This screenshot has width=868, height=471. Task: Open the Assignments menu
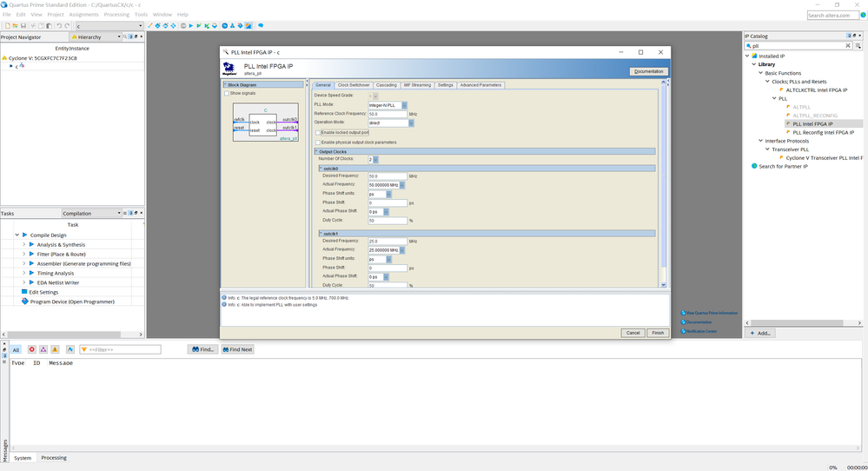tap(84, 15)
